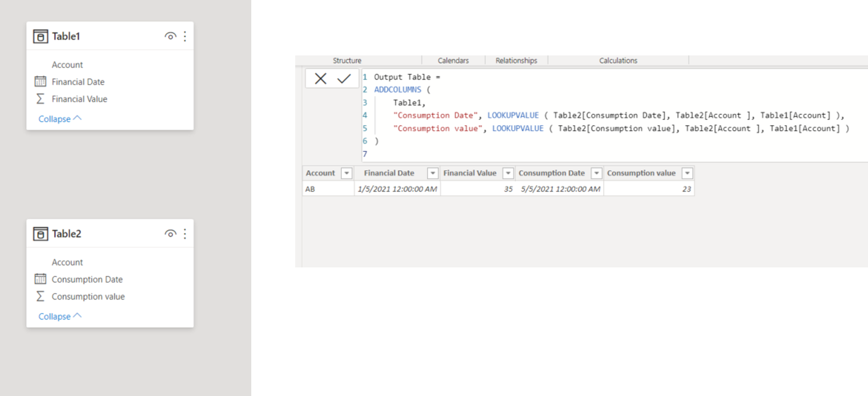
Task: Click the "Consumption value" string in formula
Action: tap(437, 129)
